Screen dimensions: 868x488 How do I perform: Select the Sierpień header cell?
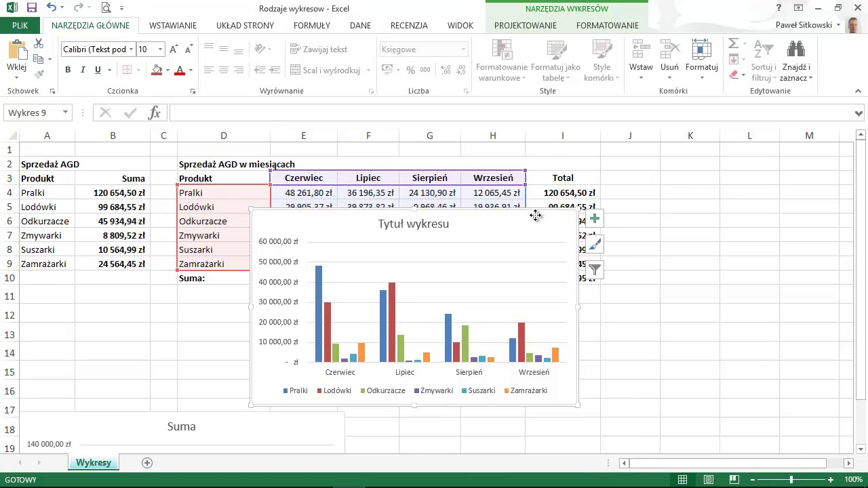430,178
